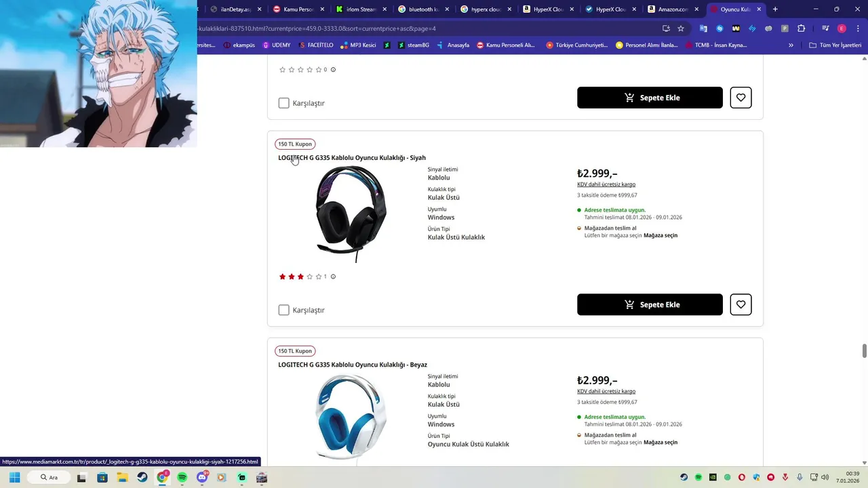Open volume control in system tray
The width and height of the screenshot is (868, 488).
(x=825, y=477)
